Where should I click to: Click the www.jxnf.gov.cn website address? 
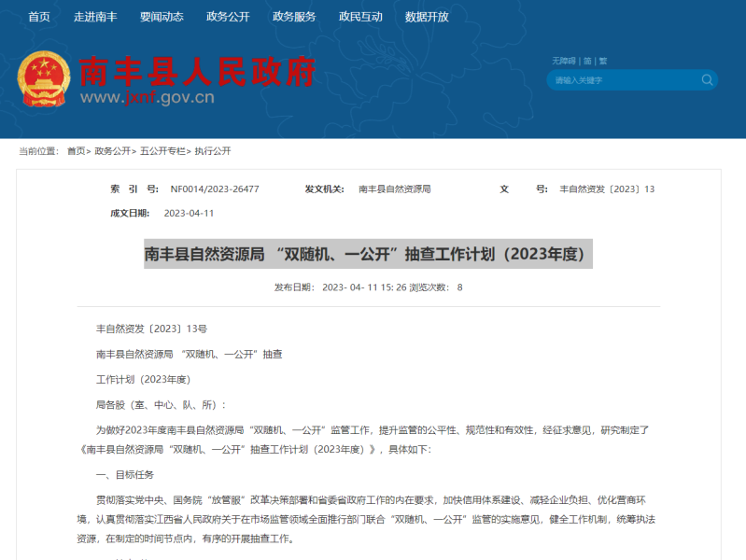click(148, 98)
